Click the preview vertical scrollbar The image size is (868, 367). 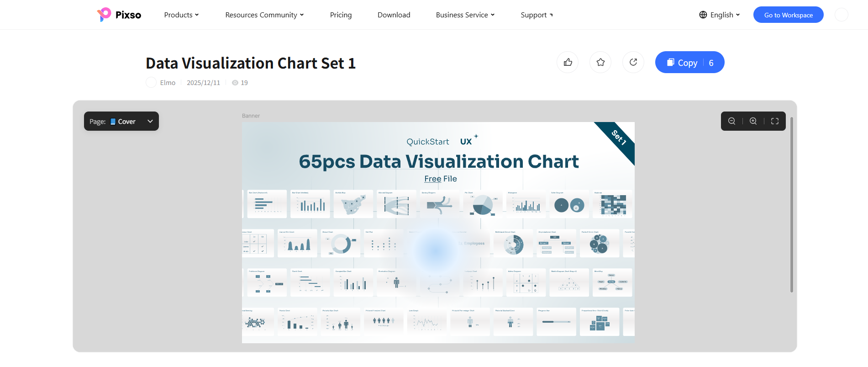pos(792,204)
